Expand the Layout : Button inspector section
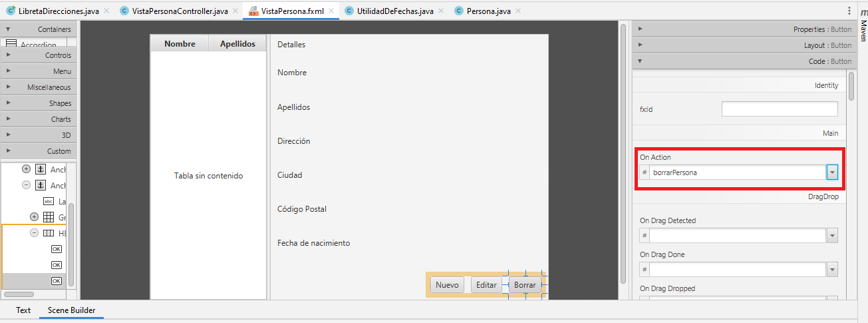 (743, 45)
